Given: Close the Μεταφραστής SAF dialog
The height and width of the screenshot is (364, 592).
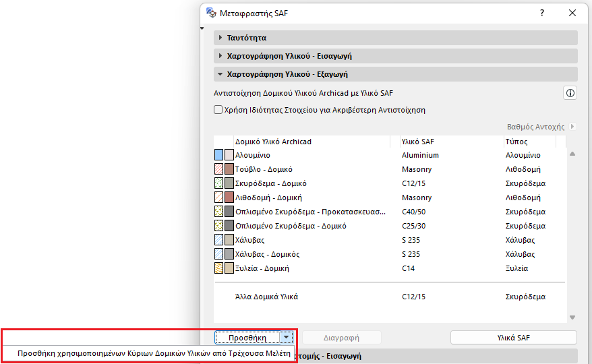Looking at the screenshot, I should click(572, 13).
